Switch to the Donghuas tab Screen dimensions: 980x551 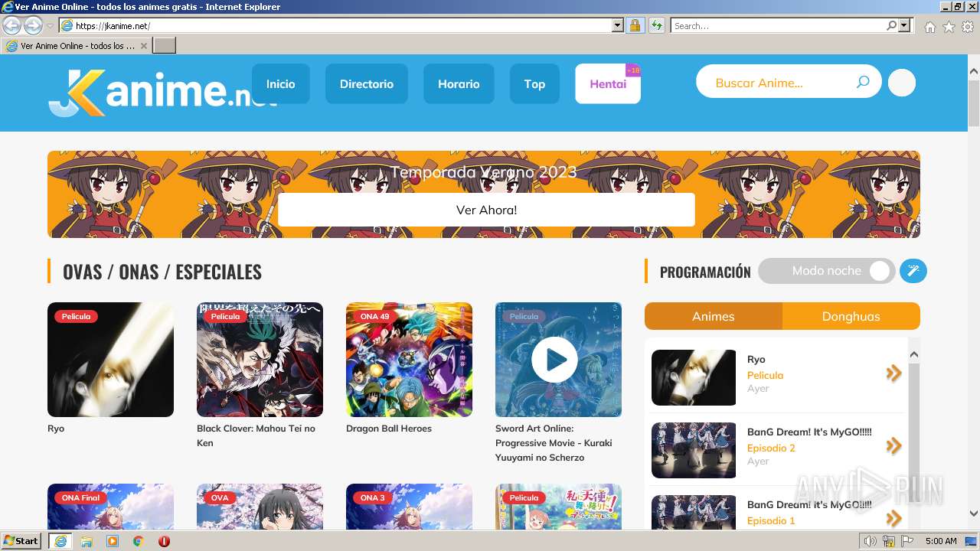coord(851,316)
